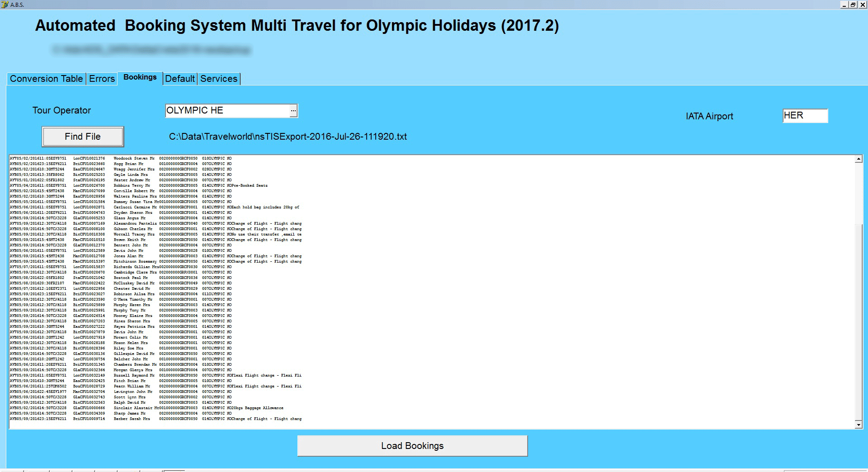The image size is (868, 472).
Task: Switch to the Services tab
Action: [x=219, y=79]
